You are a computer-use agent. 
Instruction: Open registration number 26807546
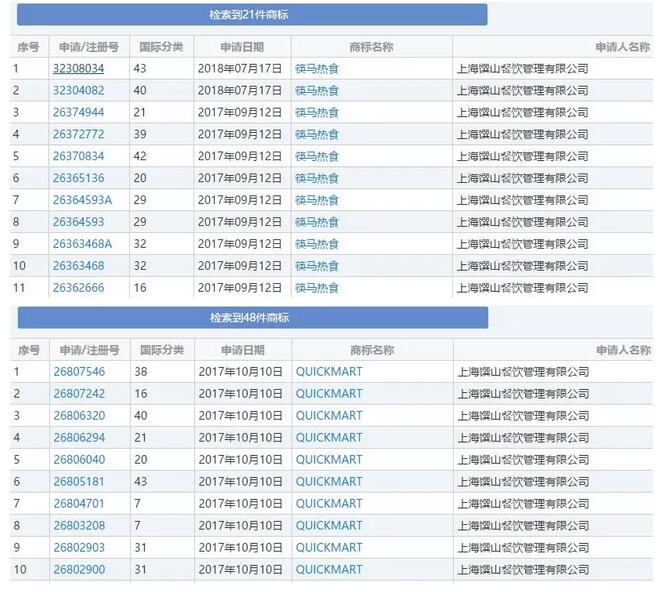tap(79, 372)
